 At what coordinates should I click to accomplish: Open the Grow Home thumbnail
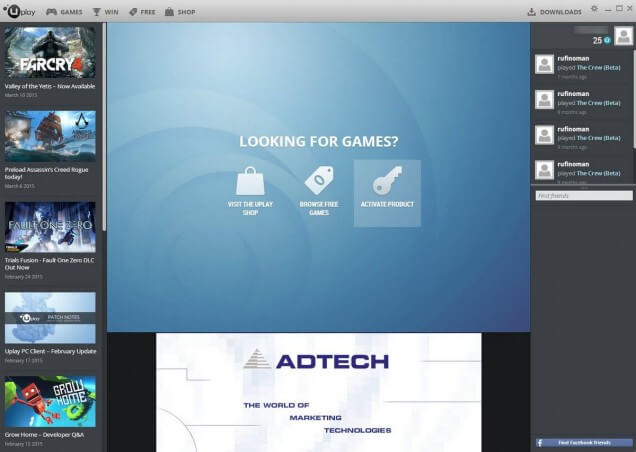[x=50, y=401]
